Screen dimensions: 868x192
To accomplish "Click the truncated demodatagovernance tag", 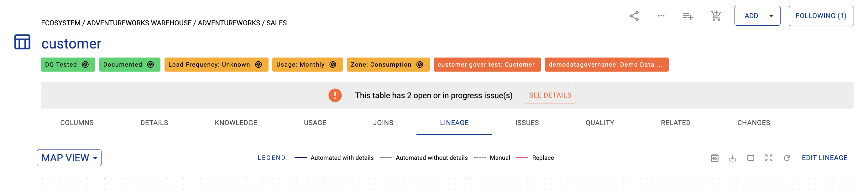I will tap(606, 64).
